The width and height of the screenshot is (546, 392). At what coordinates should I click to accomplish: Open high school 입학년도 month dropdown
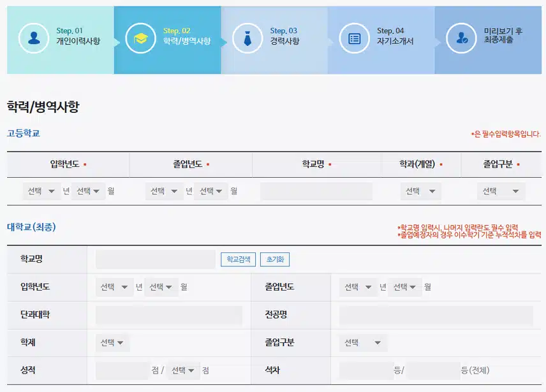(x=89, y=191)
